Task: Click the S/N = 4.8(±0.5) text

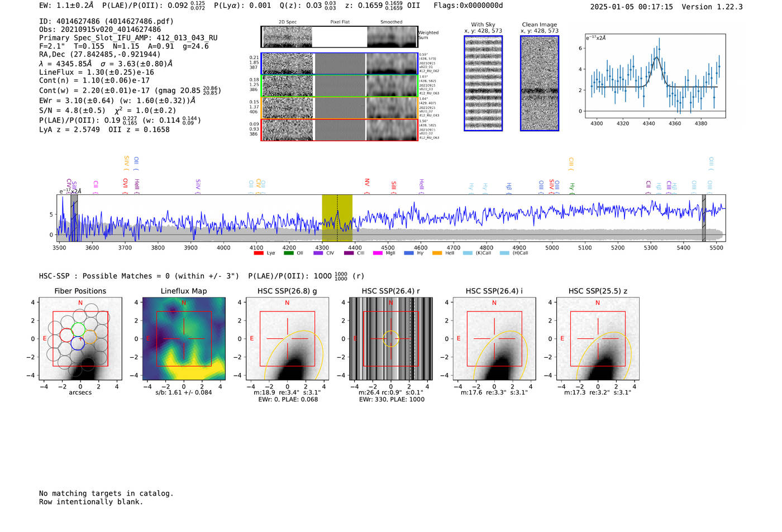Action: pyautogui.click(x=72, y=111)
